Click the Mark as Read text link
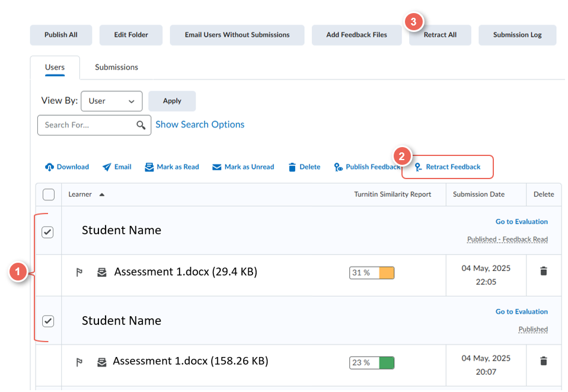The width and height of the screenshot is (568, 392). (178, 167)
